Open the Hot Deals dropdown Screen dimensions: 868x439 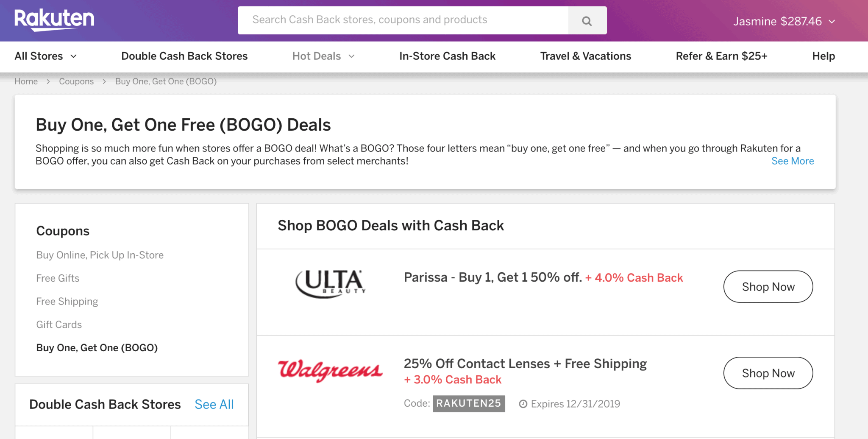point(323,56)
